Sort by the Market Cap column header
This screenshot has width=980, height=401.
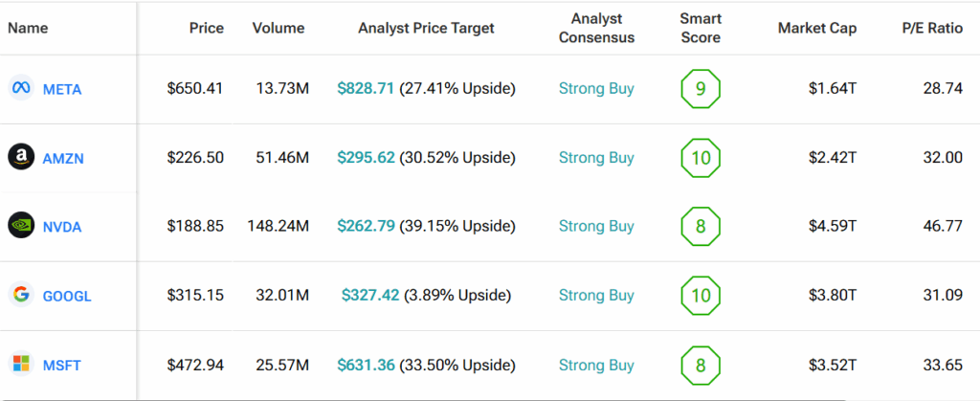point(816,29)
